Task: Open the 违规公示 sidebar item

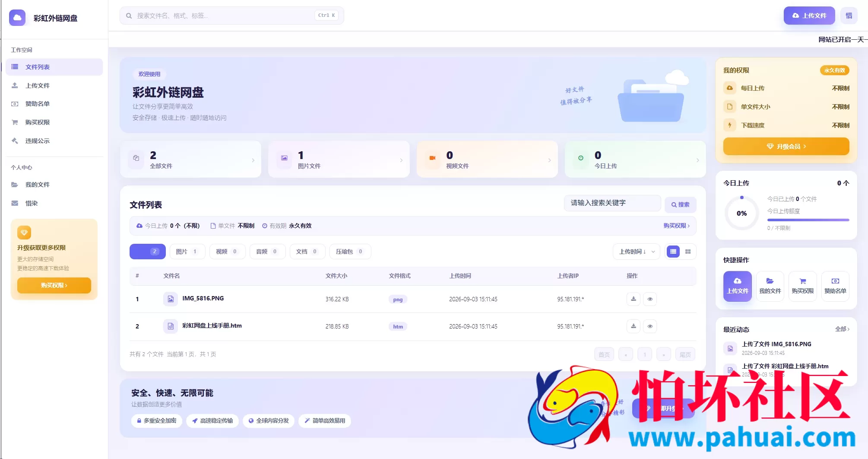Action: 54,141
